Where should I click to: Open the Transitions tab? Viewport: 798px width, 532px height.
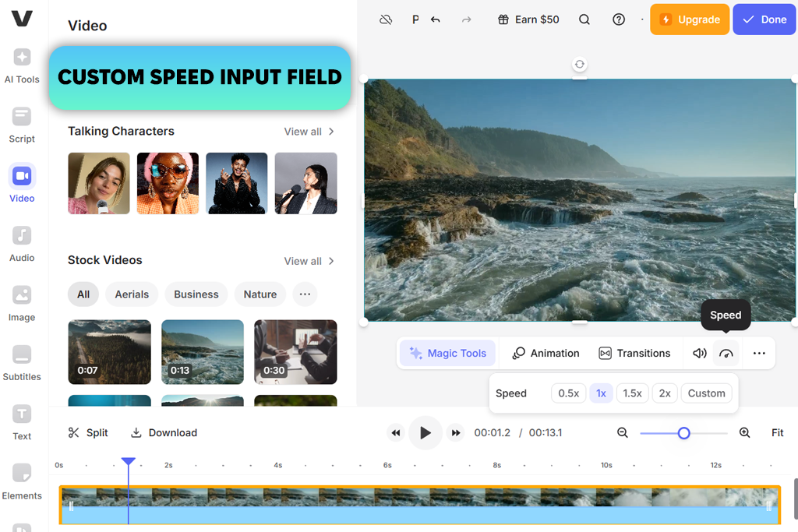pos(634,353)
